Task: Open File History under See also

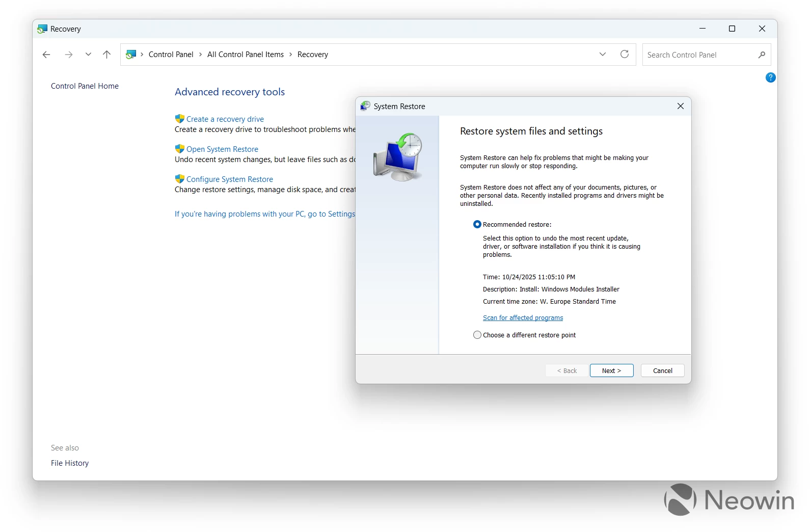Action: (x=70, y=463)
